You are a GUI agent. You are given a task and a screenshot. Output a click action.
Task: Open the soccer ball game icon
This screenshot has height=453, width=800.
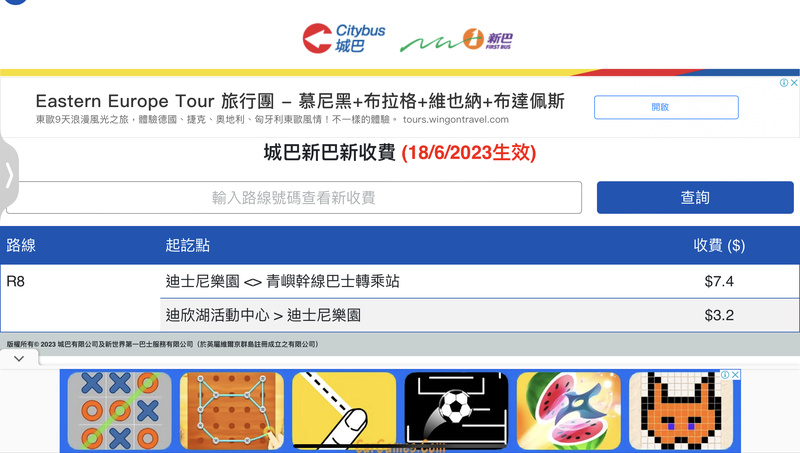[x=456, y=411]
